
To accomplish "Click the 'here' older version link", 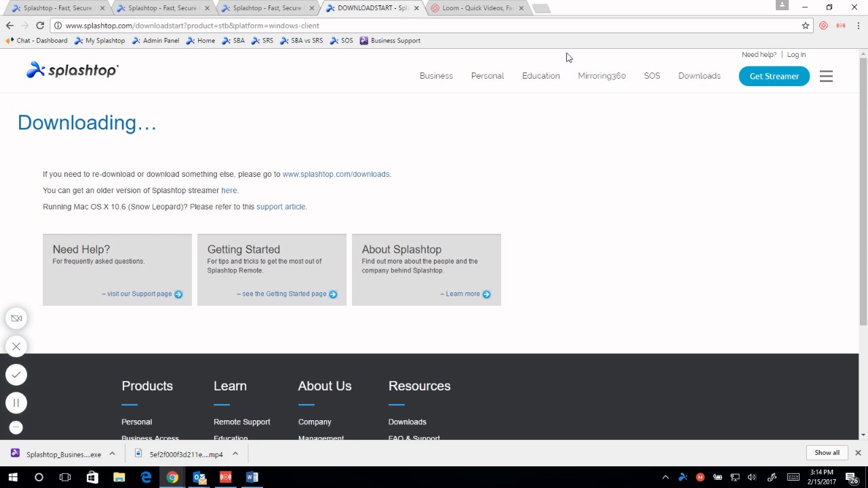I will pyautogui.click(x=229, y=190).
